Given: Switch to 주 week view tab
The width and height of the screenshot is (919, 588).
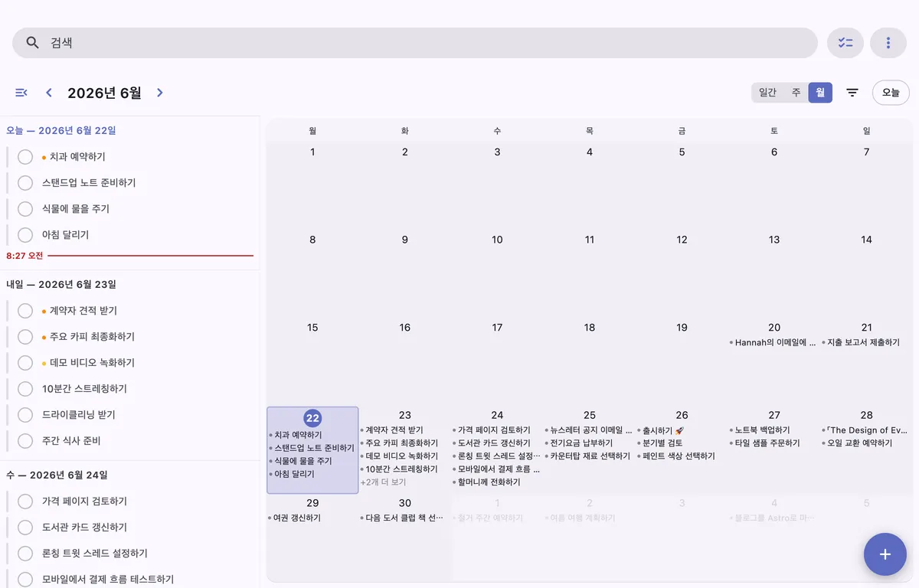Looking at the screenshot, I should tap(796, 93).
